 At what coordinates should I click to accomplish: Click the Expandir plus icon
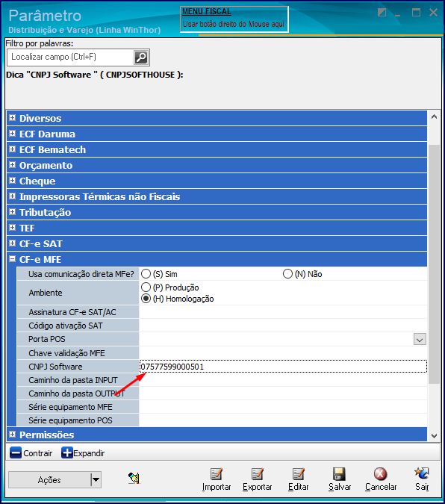tap(67, 452)
